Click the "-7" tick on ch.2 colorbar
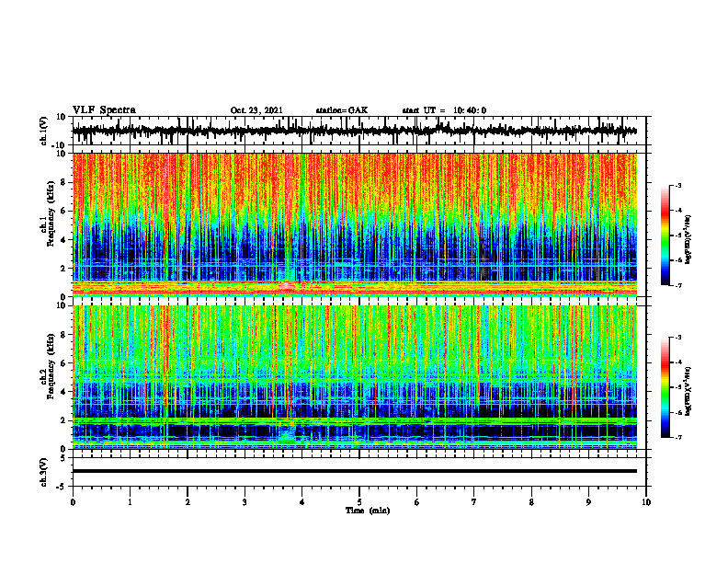 [678, 438]
